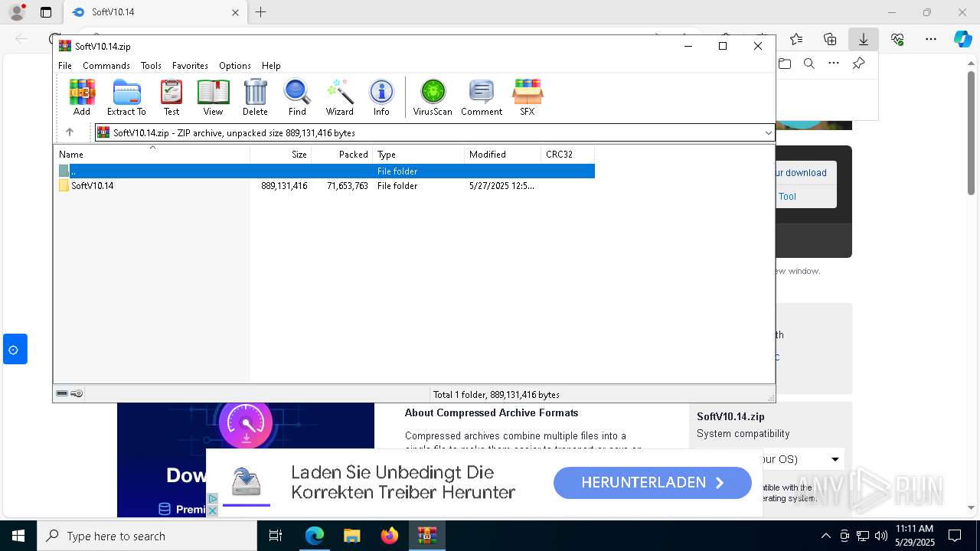
Task: Click the Extract To toolbar icon
Action: [x=126, y=97]
